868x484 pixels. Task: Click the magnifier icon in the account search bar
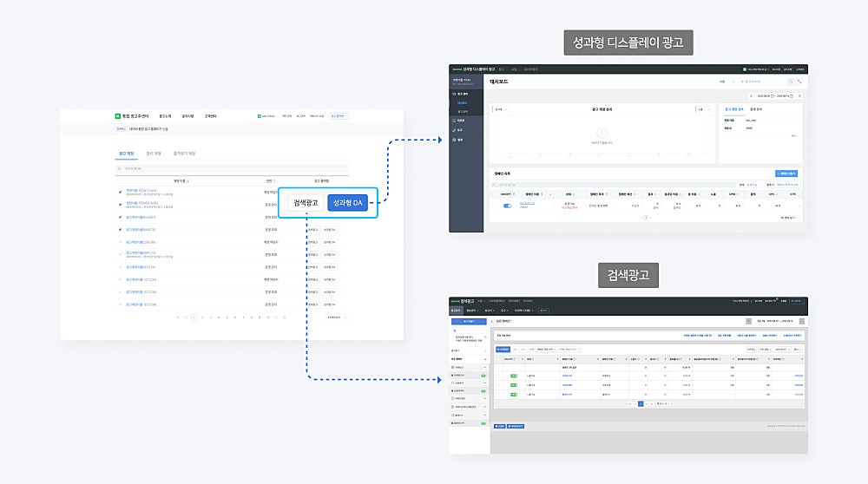coord(119,169)
